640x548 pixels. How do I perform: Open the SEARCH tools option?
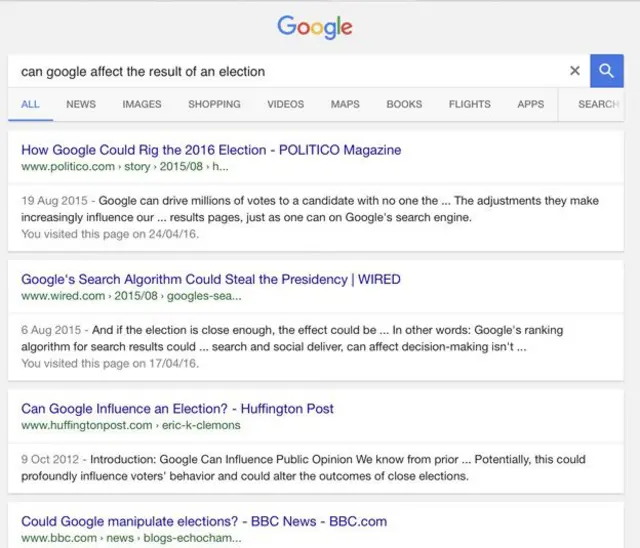pos(598,104)
